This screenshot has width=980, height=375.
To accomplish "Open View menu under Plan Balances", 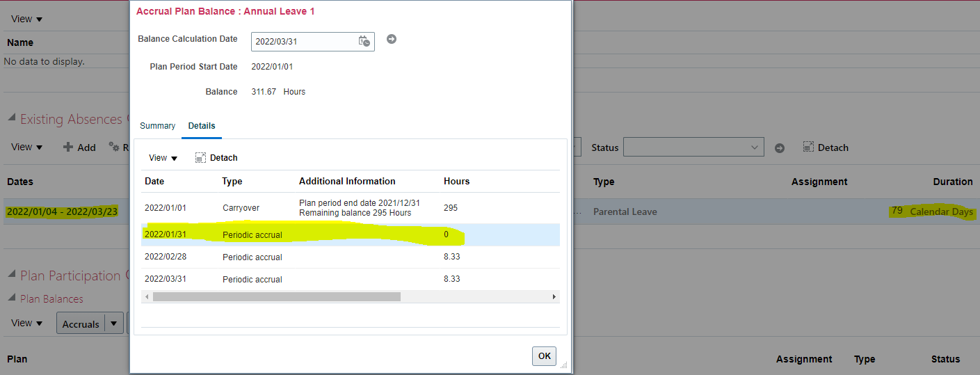I will (x=26, y=323).
